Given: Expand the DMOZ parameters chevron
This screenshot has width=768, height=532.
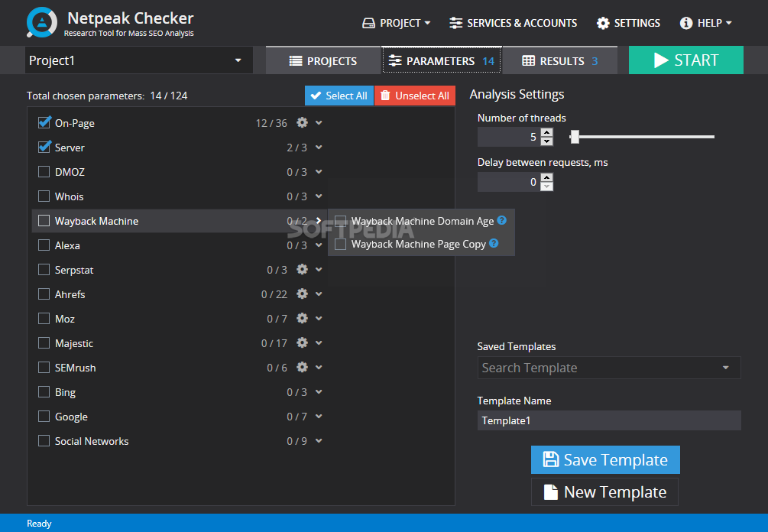Looking at the screenshot, I should point(319,171).
